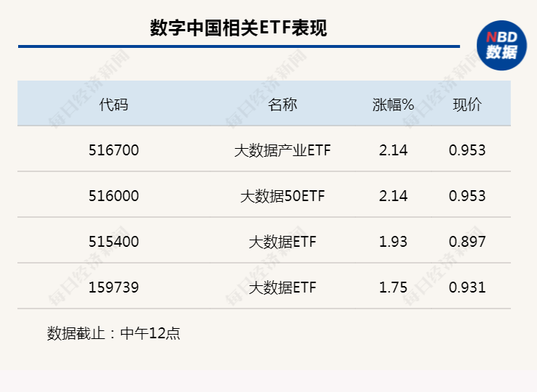Image resolution: width=537 pixels, height=392 pixels.
Task: Select fund code 516000
Action: pyautogui.click(x=114, y=196)
